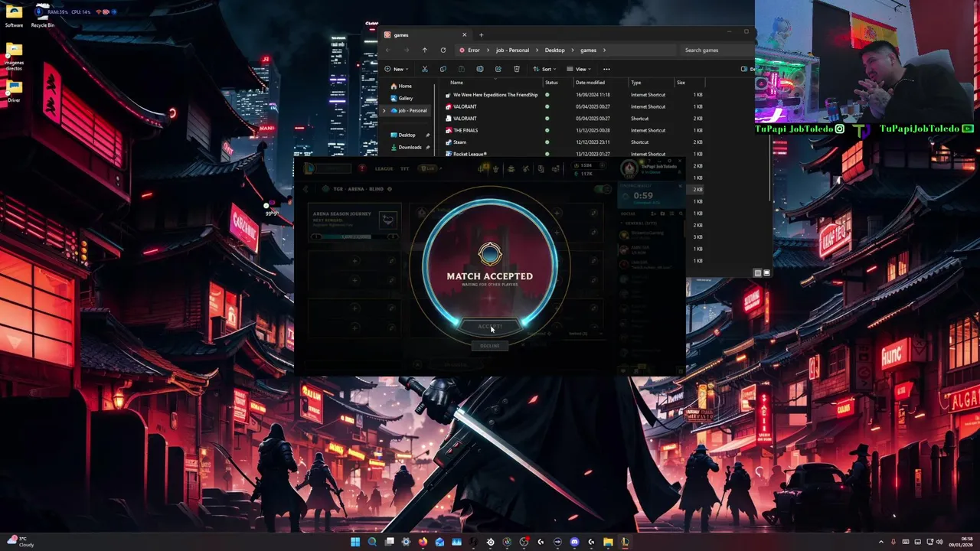Viewport: 980px width, 551px height.
Task: Click the Explorer Back navigation arrow
Action: point(387,50)
